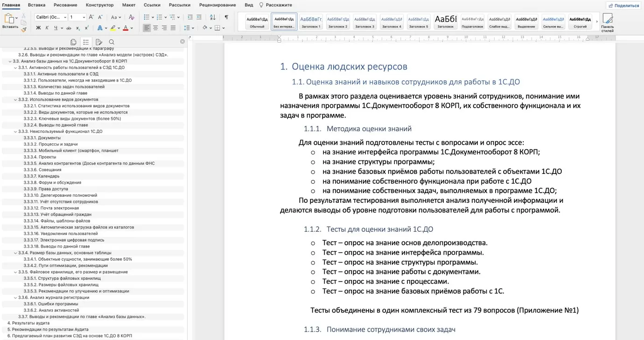Apply the Заголовок 2 style

[338, 21]
